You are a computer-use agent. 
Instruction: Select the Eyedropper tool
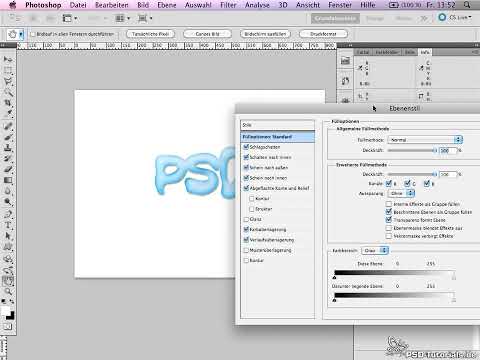click(8, 114)
